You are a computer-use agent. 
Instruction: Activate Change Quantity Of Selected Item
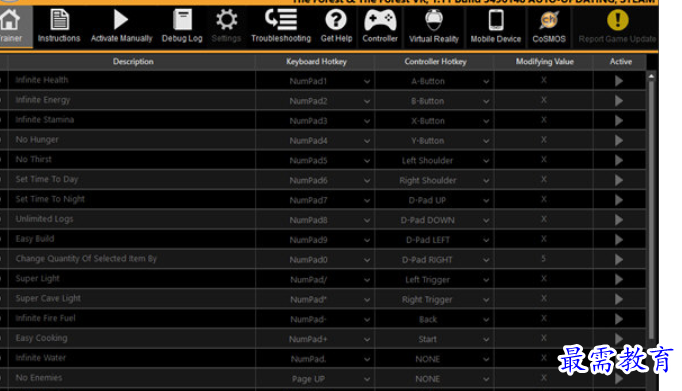(619, 260)
